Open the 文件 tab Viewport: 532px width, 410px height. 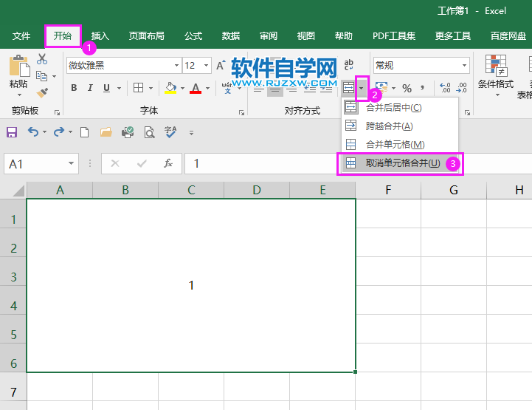pyautogui.click(x=21, y=35)
